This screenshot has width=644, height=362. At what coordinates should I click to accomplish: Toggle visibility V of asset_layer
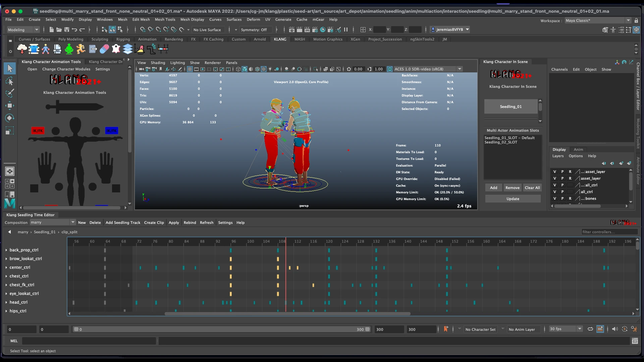[x=554, y=179]
